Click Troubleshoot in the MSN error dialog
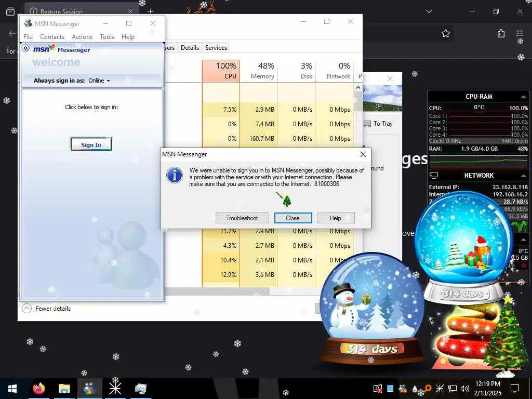This screenshot has width=532, height=399. click(x=242, y=218)
